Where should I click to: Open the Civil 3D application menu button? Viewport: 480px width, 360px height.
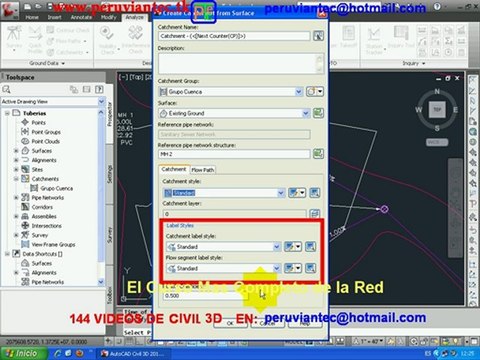9,9
